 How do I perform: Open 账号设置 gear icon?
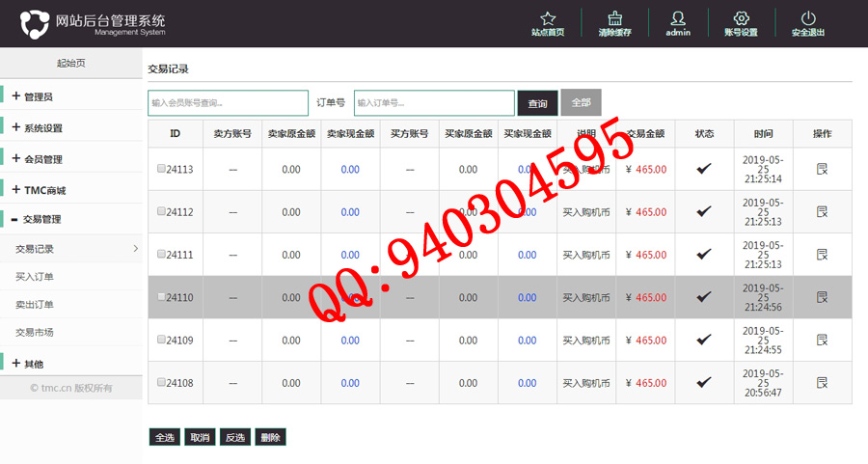pyautogui.click(x=741, y=18)
